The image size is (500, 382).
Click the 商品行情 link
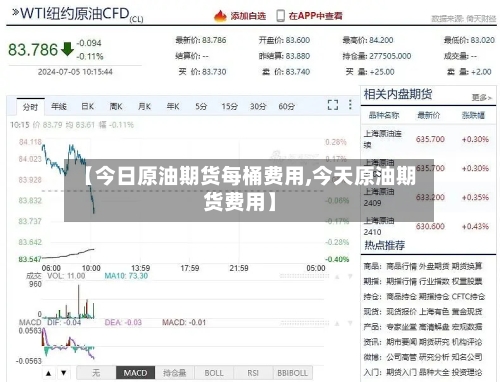pos(401,266)
